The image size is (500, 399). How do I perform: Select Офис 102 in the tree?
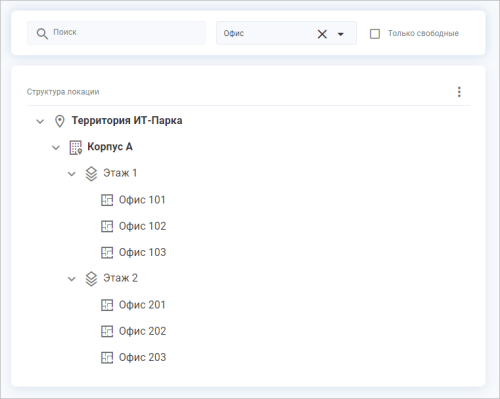point(142,226)
